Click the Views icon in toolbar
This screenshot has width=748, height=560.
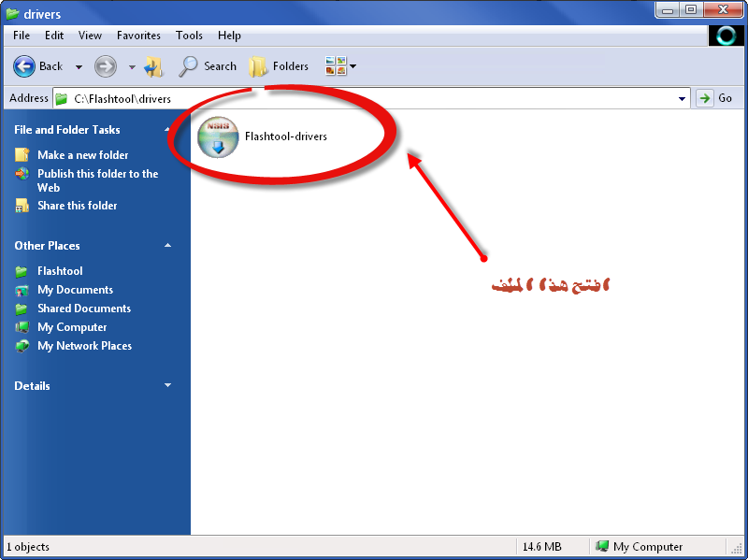[x=336, y=65]
